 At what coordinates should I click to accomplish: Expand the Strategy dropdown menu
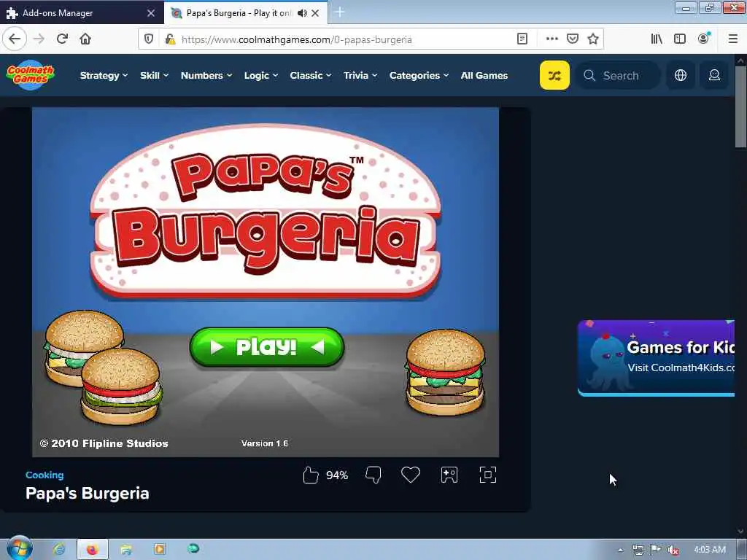pyautogui.click(x=104, y=75)
